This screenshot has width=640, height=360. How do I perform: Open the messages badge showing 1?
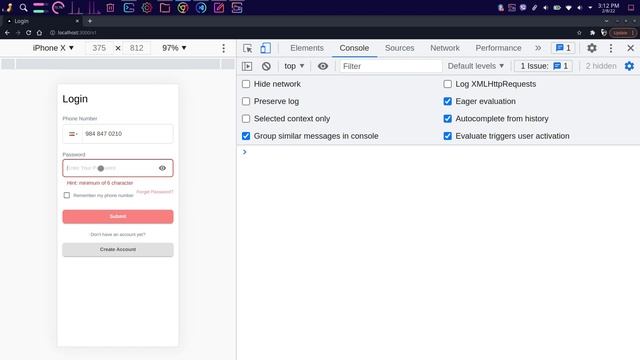pyautogui.click(x=563, y=48)
